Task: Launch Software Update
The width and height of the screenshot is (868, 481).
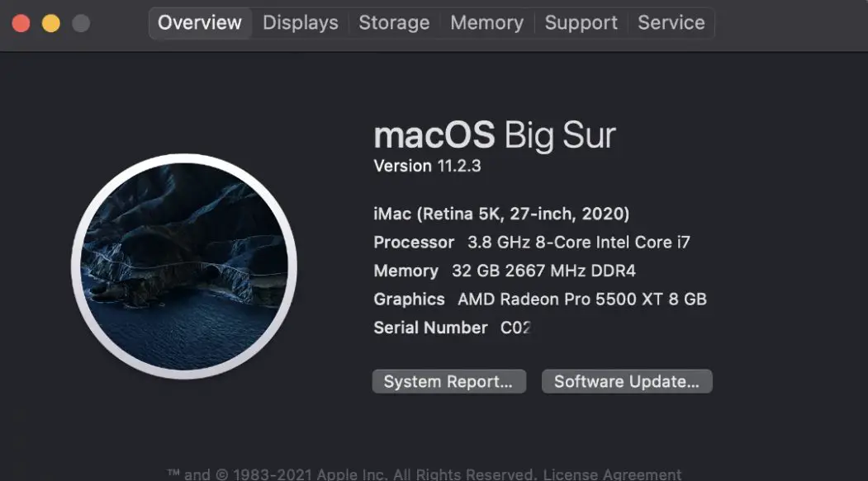Action: point(627,381)
